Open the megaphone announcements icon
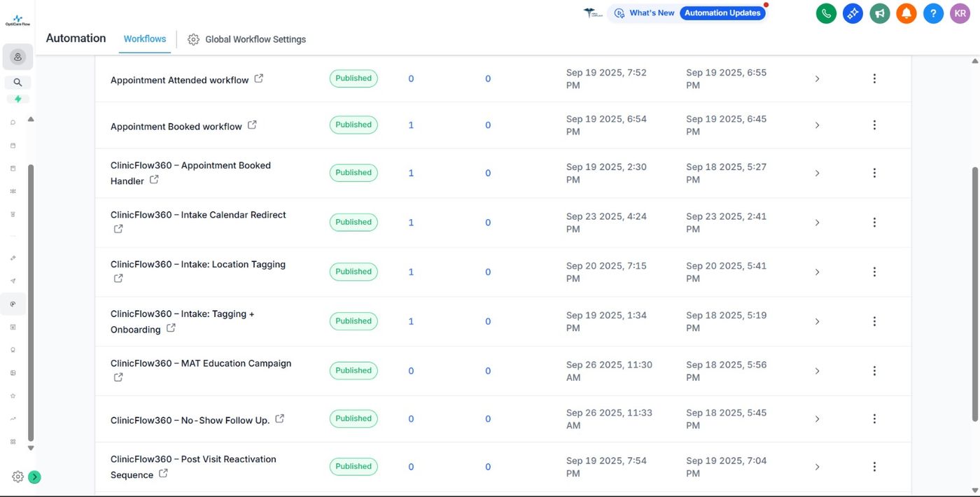This screenshot has height=497, width=980. click(x=880, y=13)
